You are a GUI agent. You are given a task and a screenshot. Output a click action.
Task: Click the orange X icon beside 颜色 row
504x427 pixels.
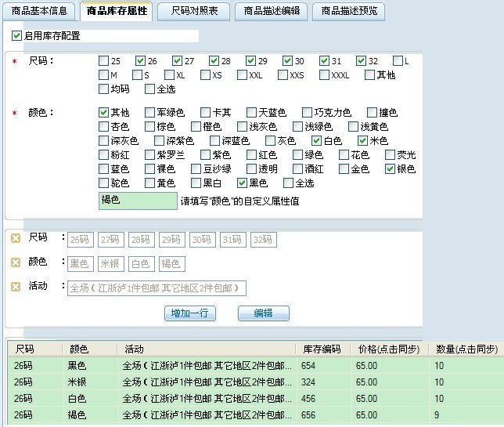click(x=16, y=262)
